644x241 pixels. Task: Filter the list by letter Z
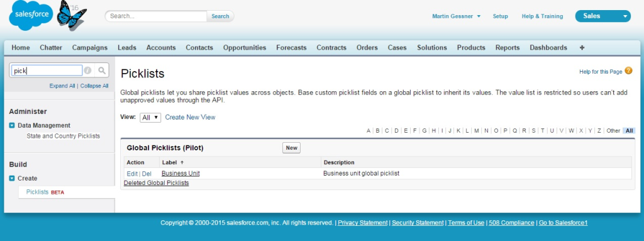coord(599,131)
